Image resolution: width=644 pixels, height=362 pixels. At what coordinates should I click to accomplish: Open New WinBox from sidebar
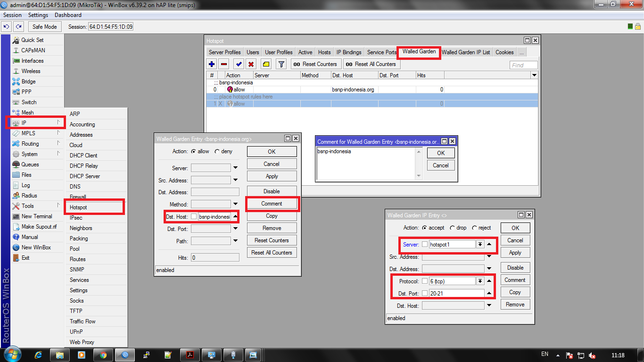[x=36, y=247]
